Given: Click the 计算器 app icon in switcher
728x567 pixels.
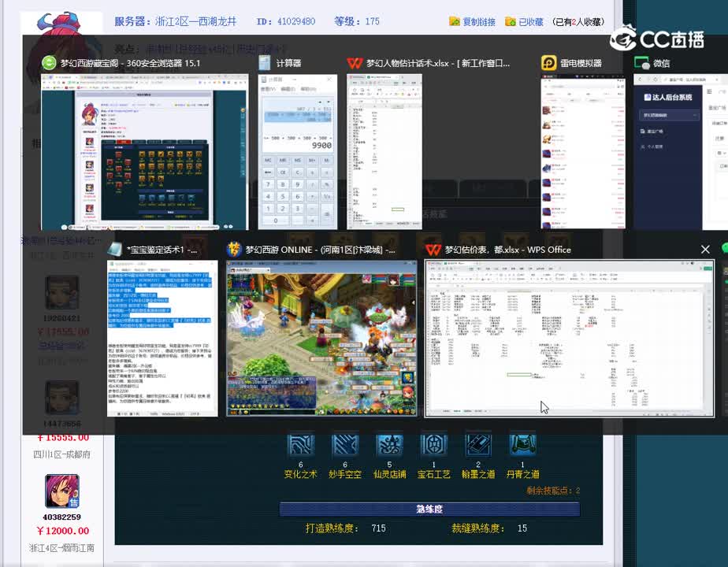Looking at the screenshot, I should [x=265, y=63].
